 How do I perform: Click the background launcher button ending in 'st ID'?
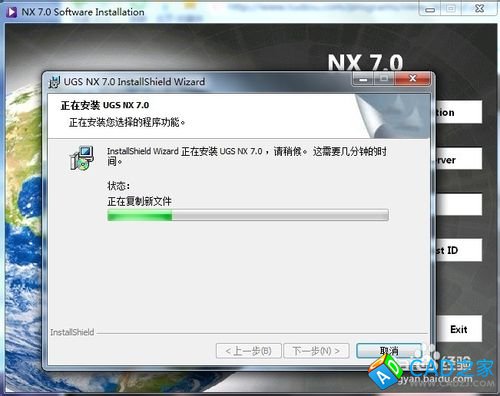coord(459,250)
